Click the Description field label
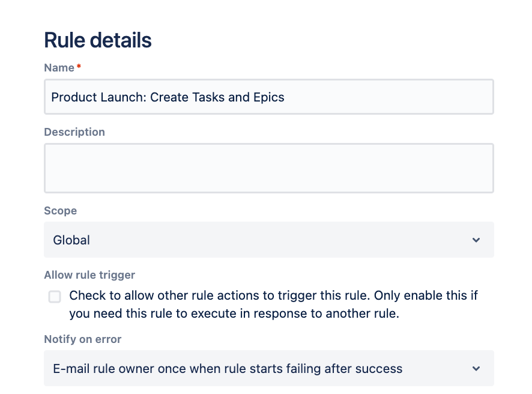Viewport: 532px width, 394px height. coord(74,132)
